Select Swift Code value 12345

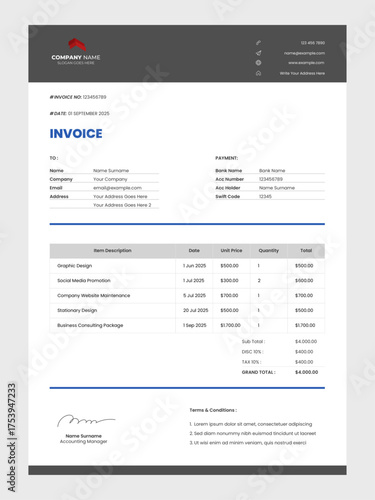click(265, 196)
